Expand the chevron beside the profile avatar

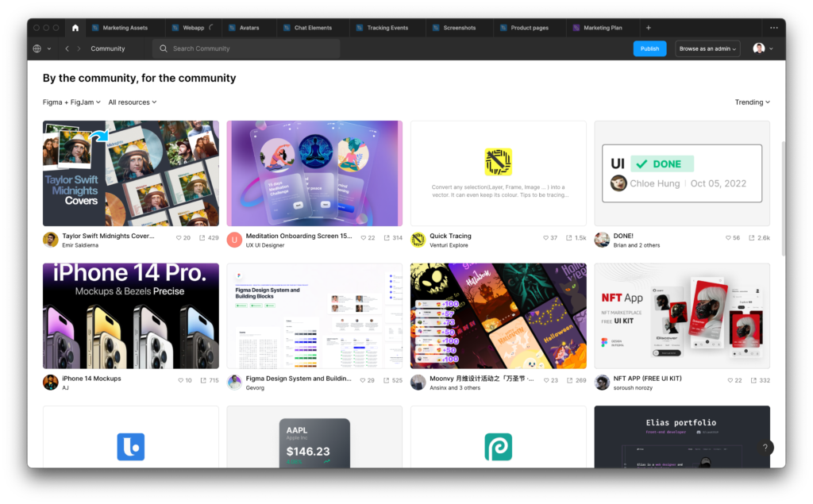[771, 48]
